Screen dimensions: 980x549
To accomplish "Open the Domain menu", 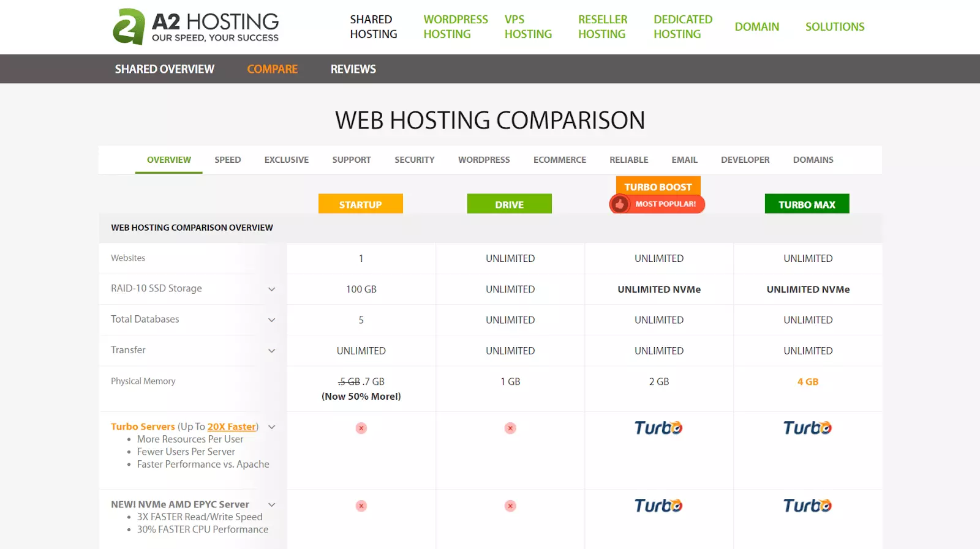I will (x=757, y=27).
